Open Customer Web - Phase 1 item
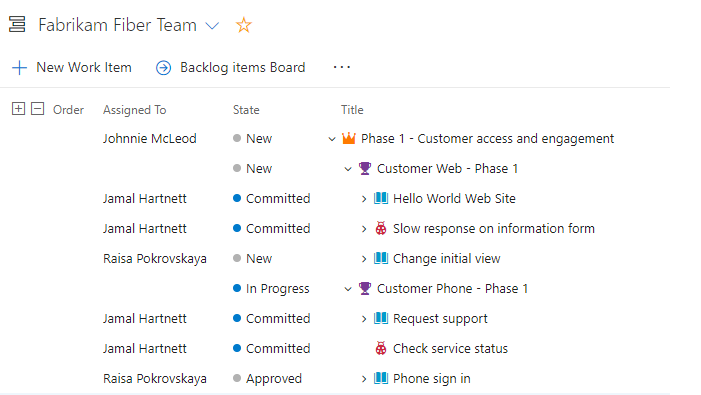The width and height of the screenshot is (701, 395). tap(448, 169)
